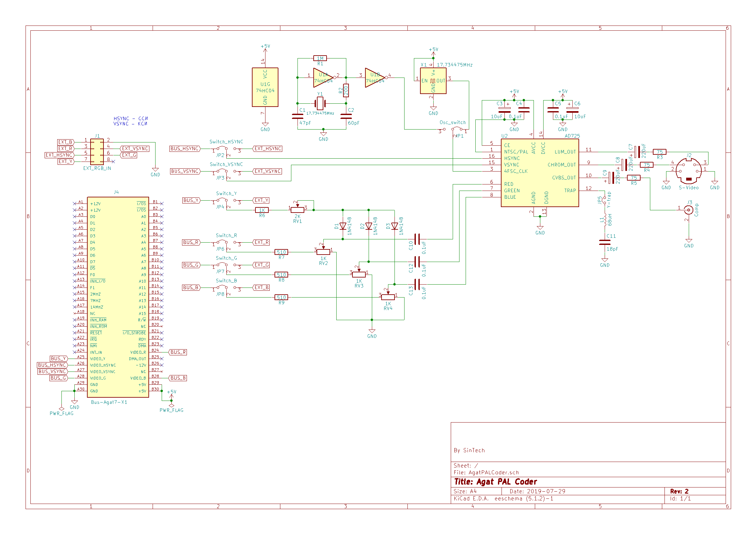This screenshot has width=756, height=534.
Task: Click the X1 oscillator component
Action: tap(433, 81)
